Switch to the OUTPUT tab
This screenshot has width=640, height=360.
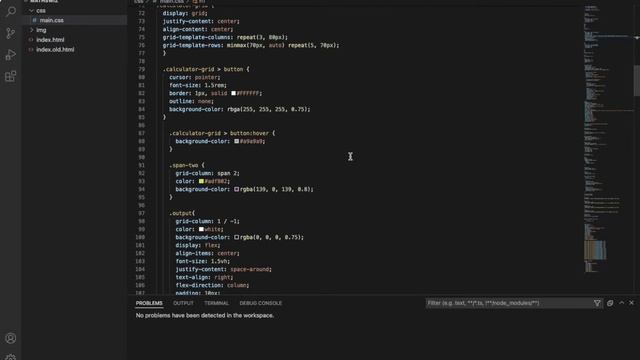(183, 303)
